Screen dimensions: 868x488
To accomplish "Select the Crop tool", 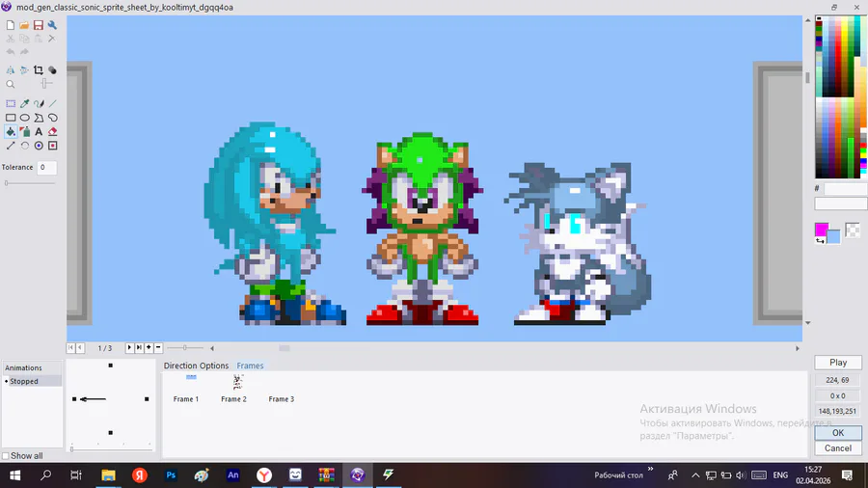I will 39,70.
